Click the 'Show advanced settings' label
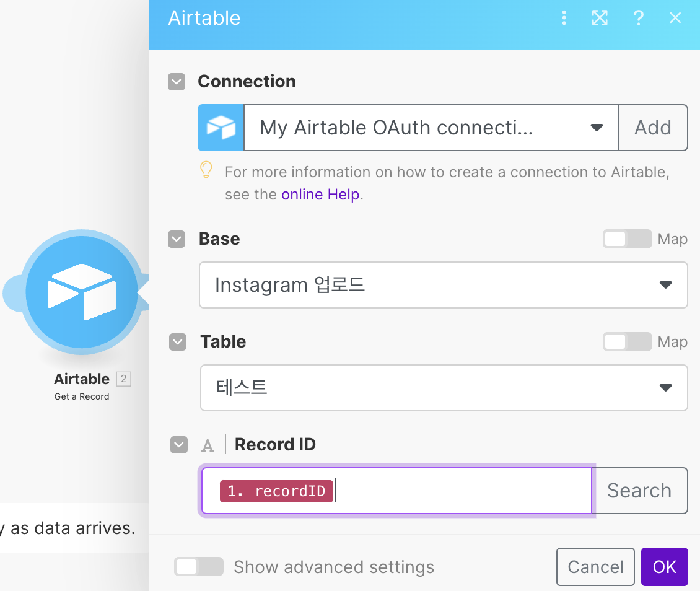700x591 pixels. 334,567
